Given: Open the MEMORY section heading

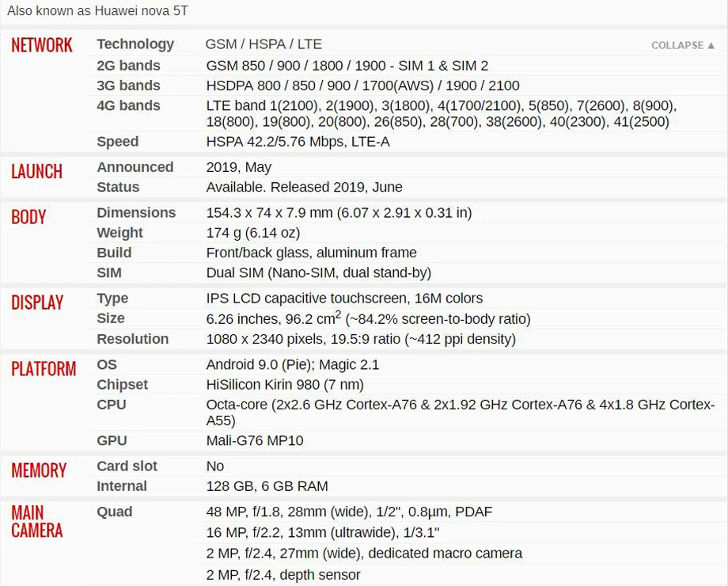Looking at the screenshot, I should pos(39,470).
